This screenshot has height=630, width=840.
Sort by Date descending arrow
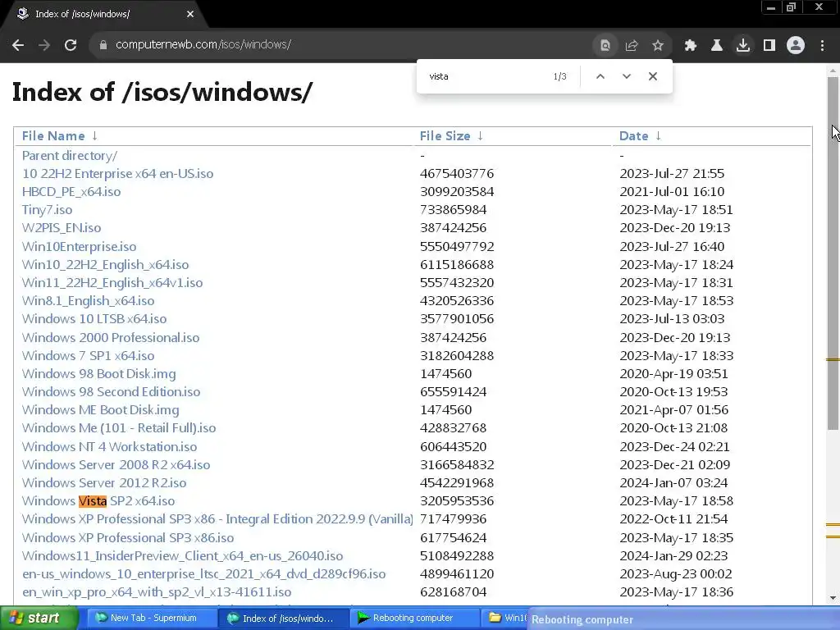pyautogui.click(x=659, y=136)
